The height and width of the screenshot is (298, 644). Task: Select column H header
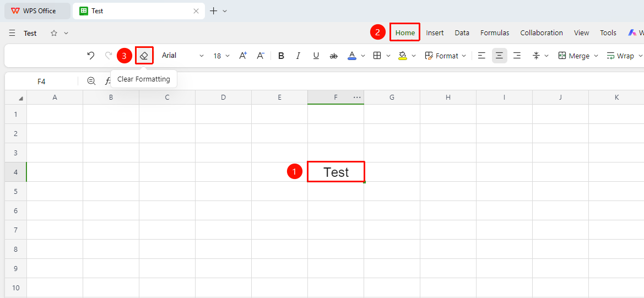(x=448, y=97)
